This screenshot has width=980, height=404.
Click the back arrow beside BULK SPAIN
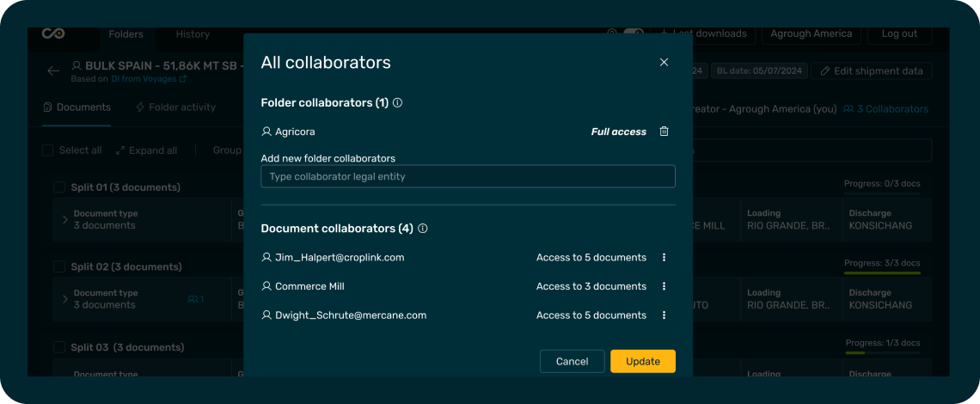point(53,71)
